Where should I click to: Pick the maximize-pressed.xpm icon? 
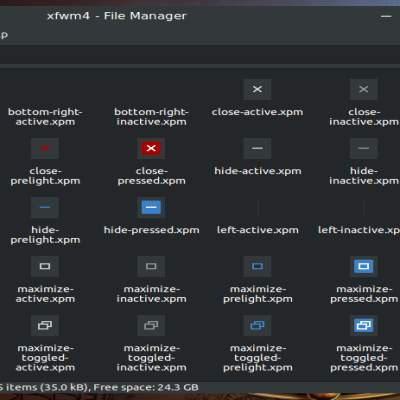[364, 266]
